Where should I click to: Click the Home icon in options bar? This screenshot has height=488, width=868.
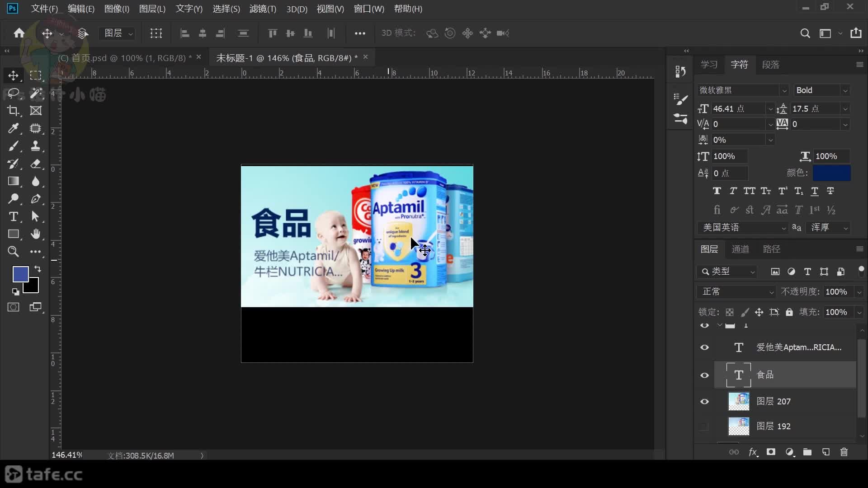(19, 33)
